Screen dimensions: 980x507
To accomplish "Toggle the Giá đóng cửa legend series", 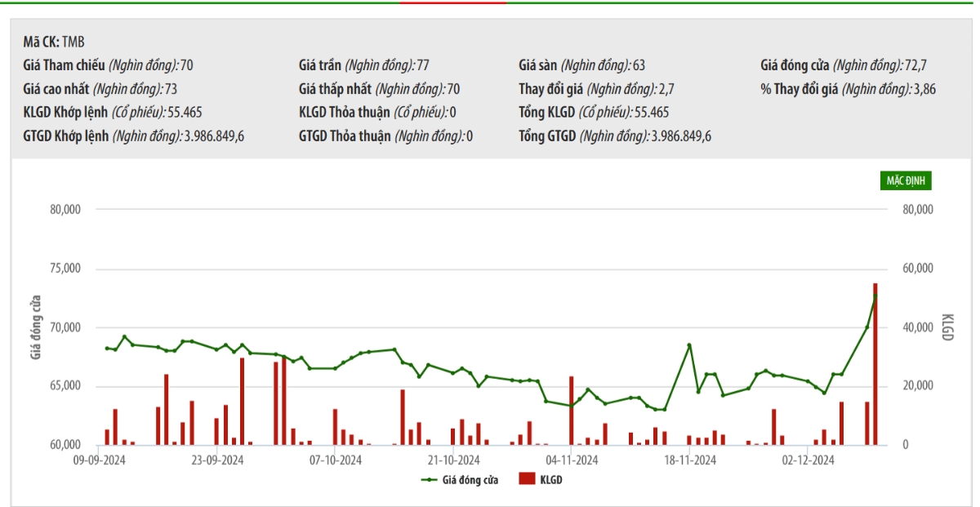I will (470, 480).
